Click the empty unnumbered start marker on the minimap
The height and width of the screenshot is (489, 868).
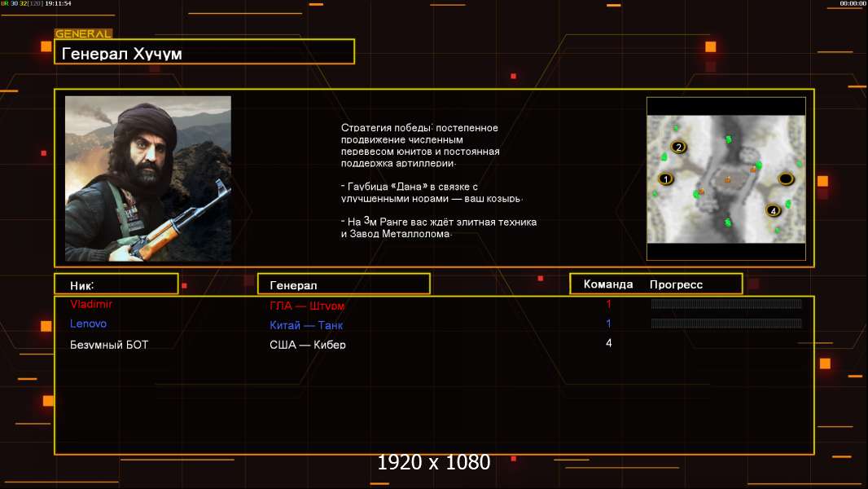786,178
